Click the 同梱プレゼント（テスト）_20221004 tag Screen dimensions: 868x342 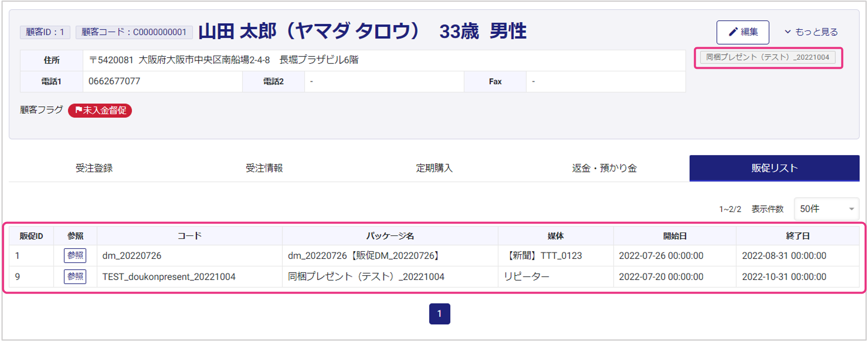pyautogui.click(x=767, y=58)
